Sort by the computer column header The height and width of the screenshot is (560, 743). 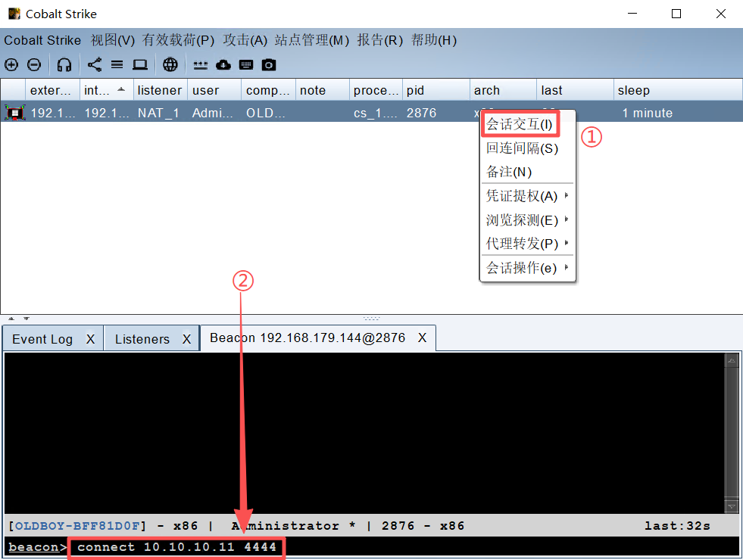269,90
